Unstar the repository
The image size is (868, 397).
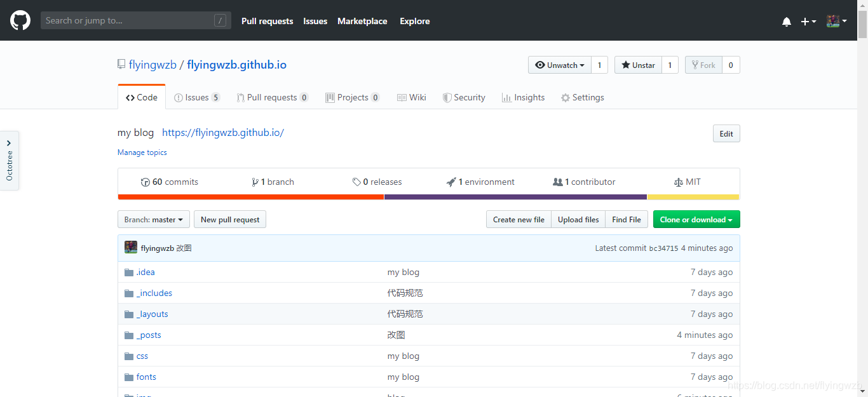(638, 65)
